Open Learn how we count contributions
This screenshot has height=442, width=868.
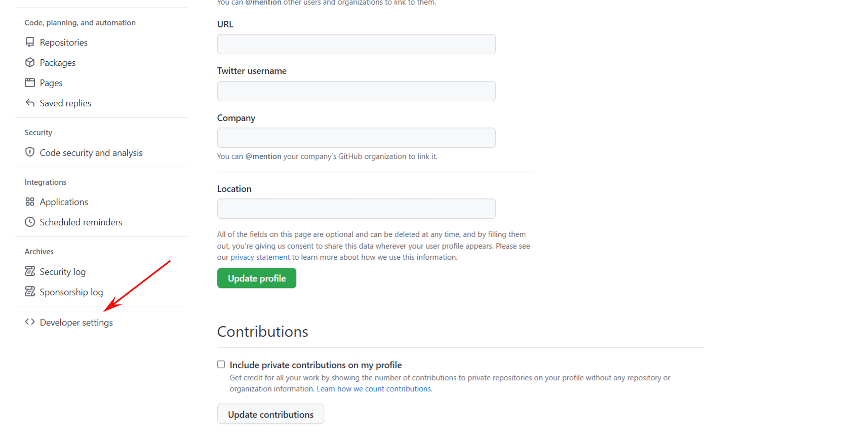pyautogui.click(x=374, y=388)
